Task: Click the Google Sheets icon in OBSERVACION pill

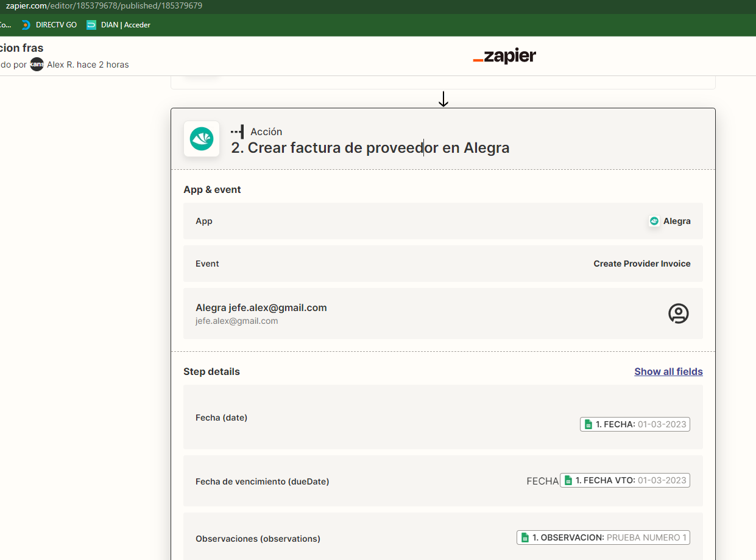Action: (525, 538)
